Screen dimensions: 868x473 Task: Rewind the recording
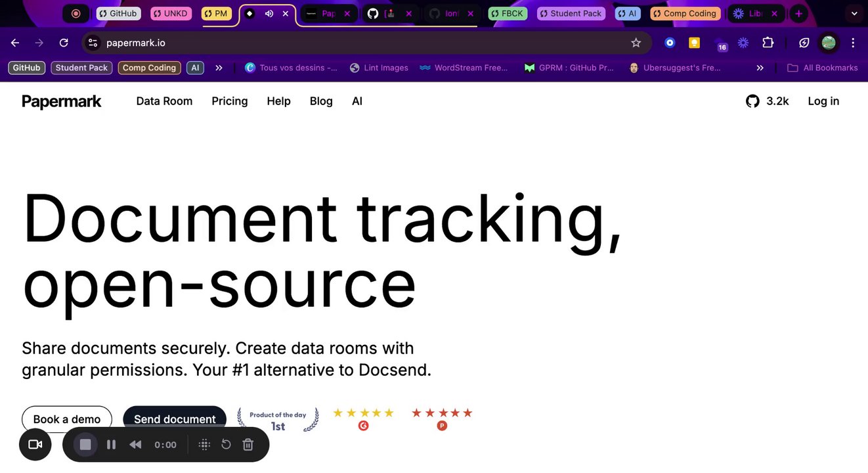135,445
